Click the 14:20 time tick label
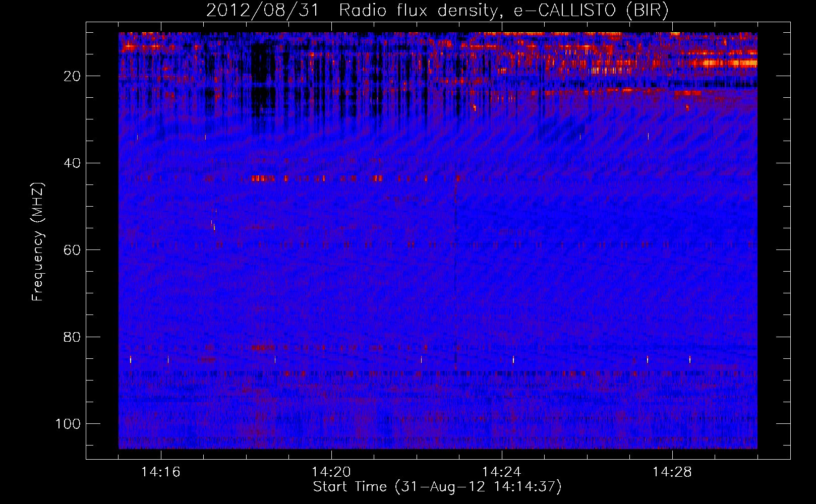The height and width of the screenshot is (504, 816). click(331, 472)
